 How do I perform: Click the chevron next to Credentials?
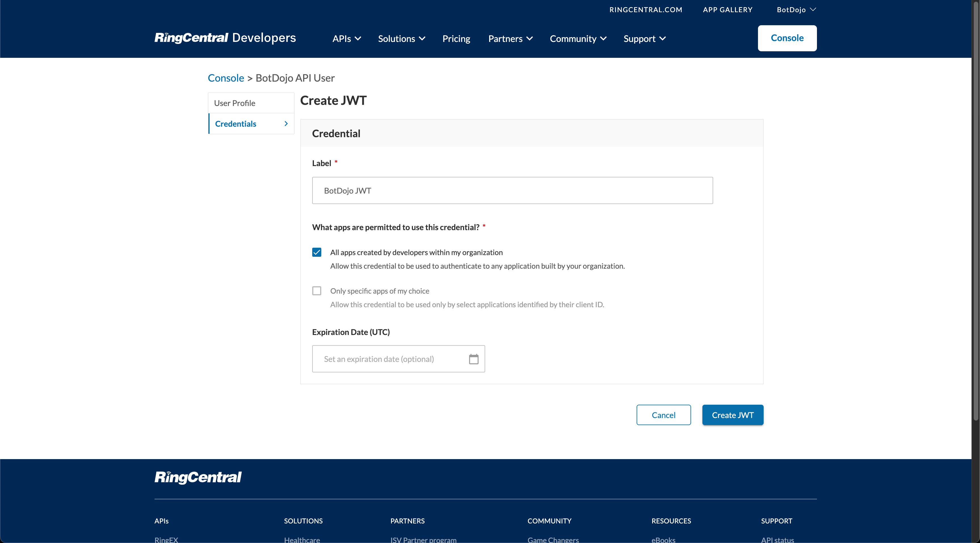coord(286,123)
